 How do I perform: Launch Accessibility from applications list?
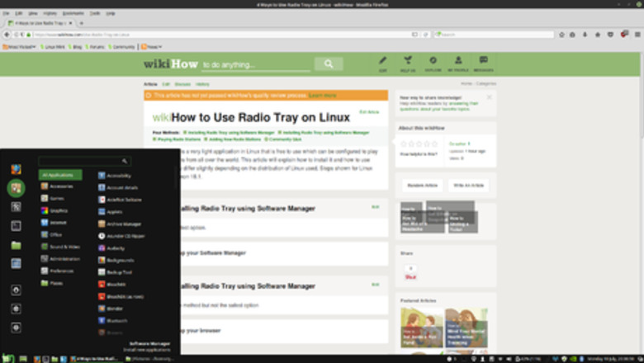pos(115,176)
